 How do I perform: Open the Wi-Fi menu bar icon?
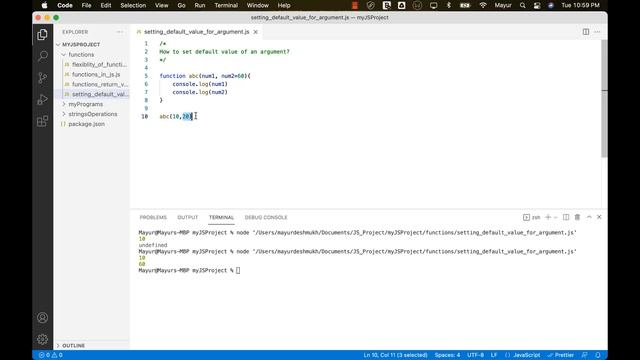[x=483, y=5]
